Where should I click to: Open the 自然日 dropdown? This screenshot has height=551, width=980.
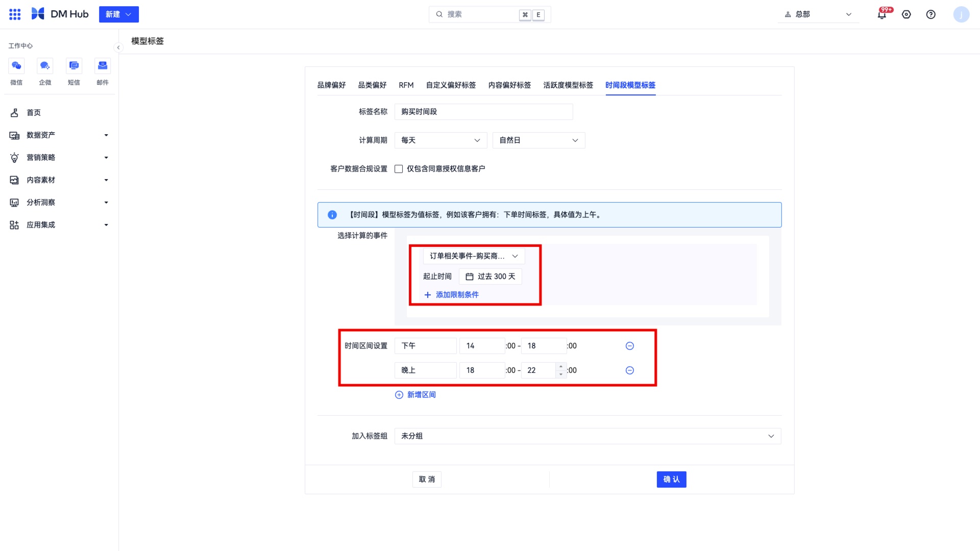pos(538,140)
